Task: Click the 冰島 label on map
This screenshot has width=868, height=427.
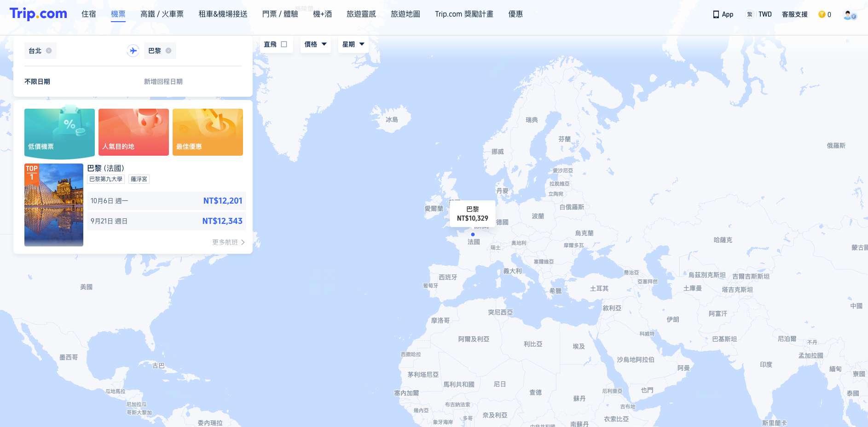Action: 392,120
